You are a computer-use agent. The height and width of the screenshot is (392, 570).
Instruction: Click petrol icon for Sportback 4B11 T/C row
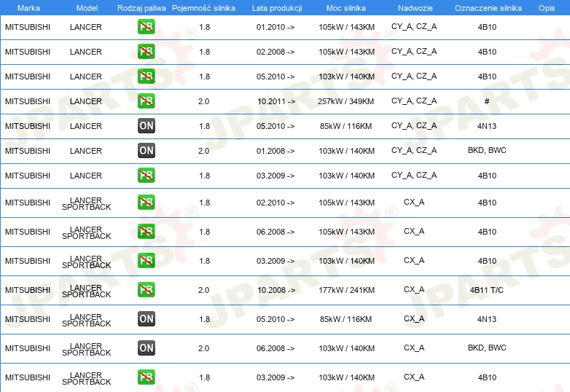pos(146,290)
